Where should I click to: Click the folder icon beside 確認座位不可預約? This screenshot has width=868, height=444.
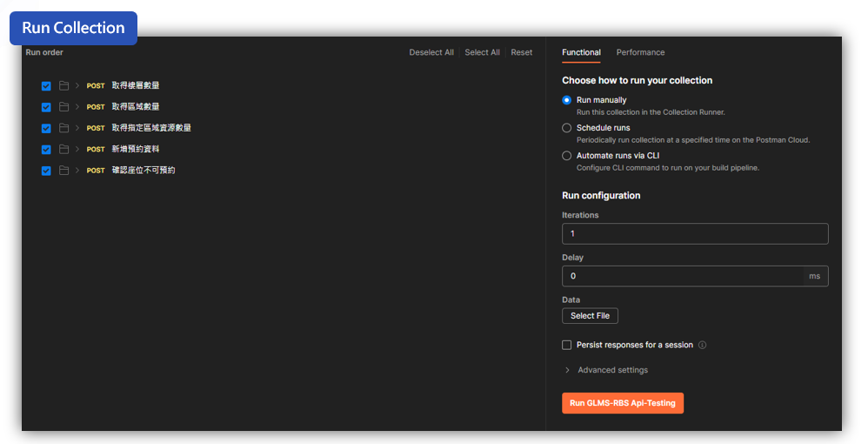[x=64, y=170]
